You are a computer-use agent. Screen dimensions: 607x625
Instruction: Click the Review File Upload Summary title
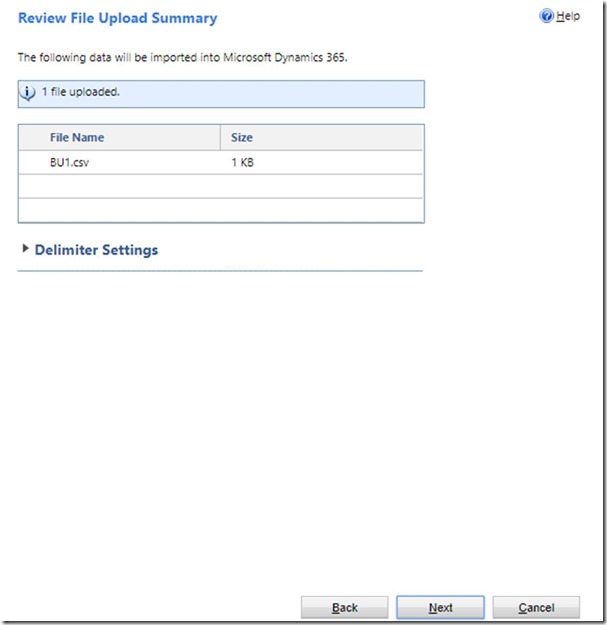tap(117, 18)
